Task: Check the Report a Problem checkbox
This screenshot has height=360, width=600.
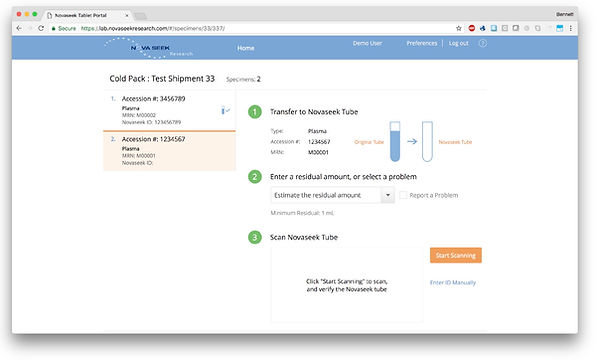Action: [x=403, y=195]
